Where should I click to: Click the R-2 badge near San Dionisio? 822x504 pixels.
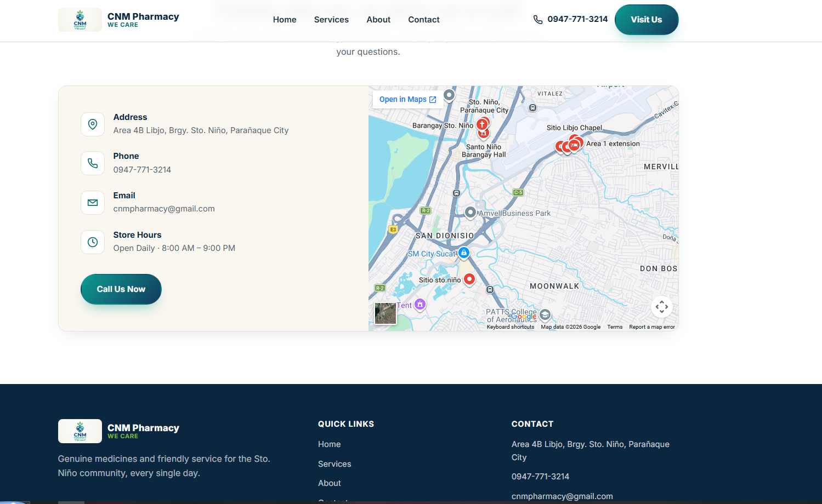pyautogui.click(x=426, y=210)
